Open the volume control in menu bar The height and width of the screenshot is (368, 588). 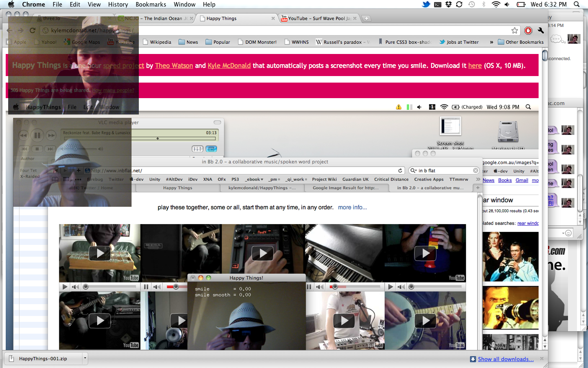click(507, 4)
